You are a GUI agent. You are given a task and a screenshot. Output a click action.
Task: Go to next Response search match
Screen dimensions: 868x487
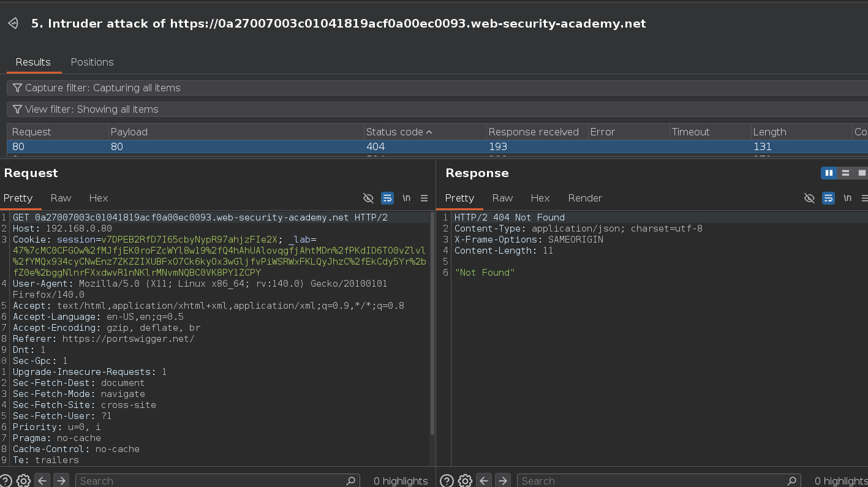[502, 481]
